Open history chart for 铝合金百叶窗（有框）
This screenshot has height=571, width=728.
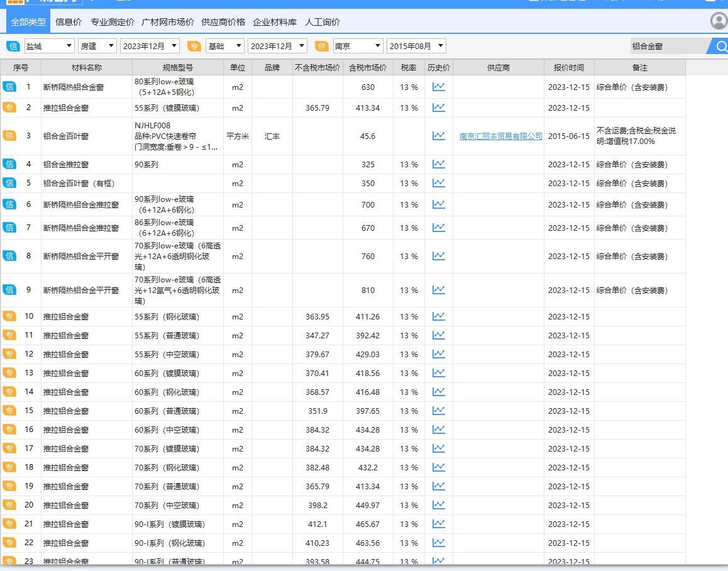(x=439, y=183)
